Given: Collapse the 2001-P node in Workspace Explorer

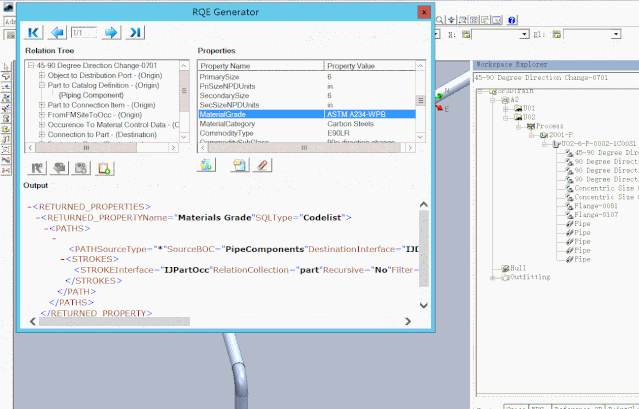Looking at the screenshot, I should 531,135.
